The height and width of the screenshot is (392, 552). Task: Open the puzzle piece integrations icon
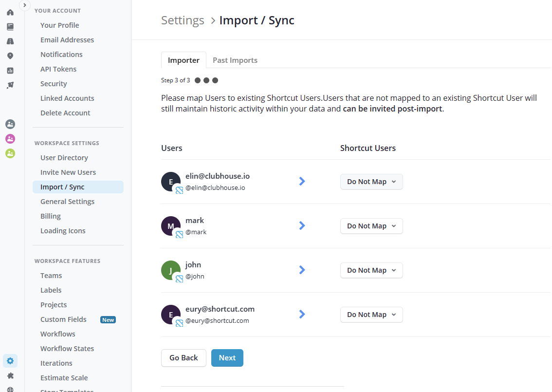(x=10, y=375)
